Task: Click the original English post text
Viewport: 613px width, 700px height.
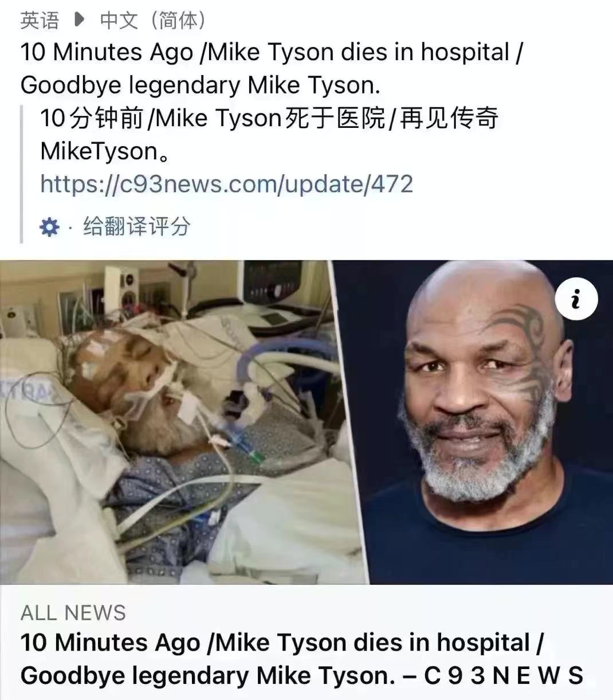Action: pos(272,69)
